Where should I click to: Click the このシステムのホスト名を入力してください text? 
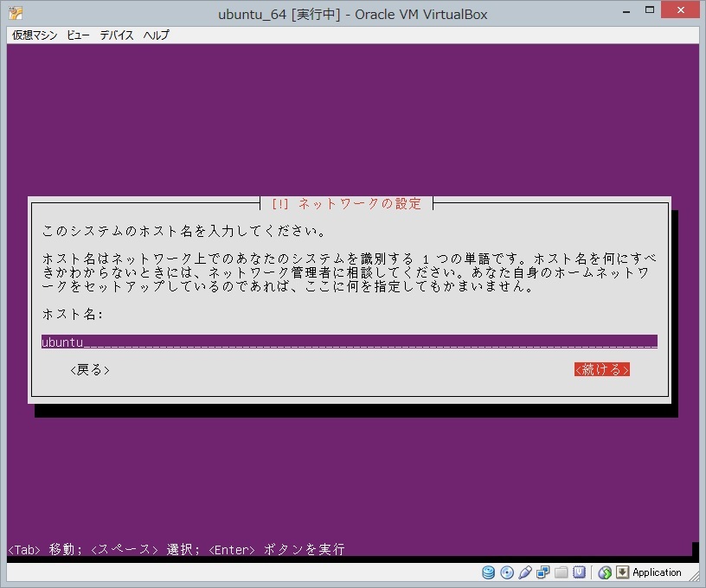[x=184, y=231]
